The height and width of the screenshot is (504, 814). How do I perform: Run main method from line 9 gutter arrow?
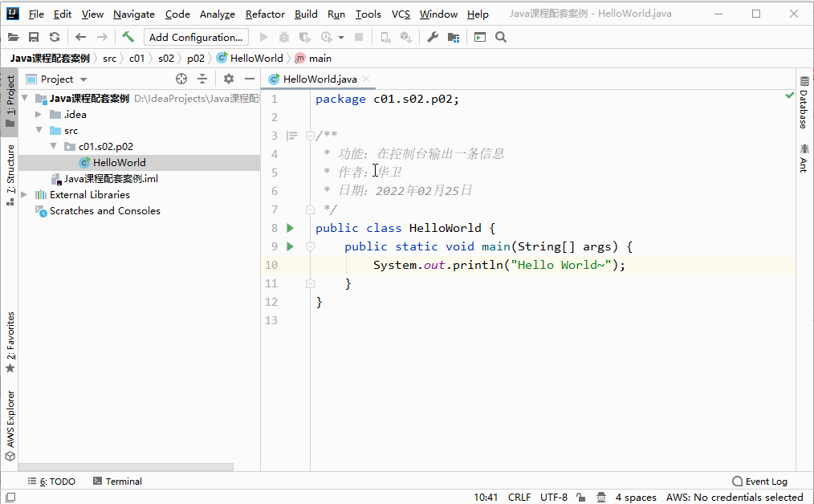click(290, 246)
